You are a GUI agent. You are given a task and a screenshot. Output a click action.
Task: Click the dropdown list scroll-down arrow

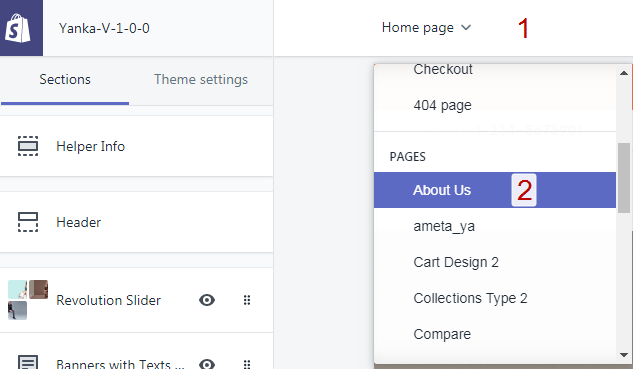(x=624, y=355)
